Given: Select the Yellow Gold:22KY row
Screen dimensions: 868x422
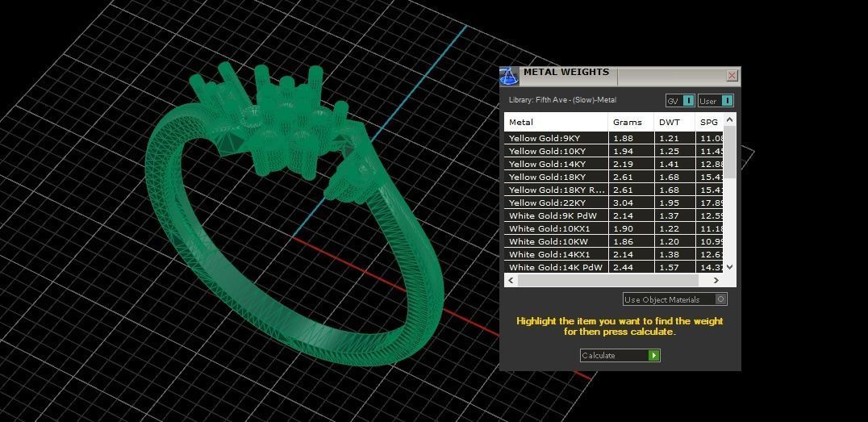Looking at the screenshot, I should pyautogui.click(x=613, y=203).
